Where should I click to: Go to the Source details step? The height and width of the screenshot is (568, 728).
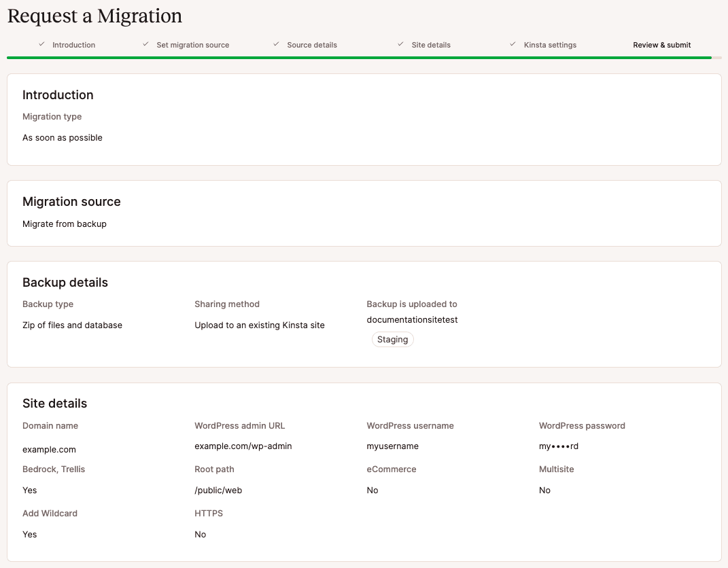pos(312,45)
